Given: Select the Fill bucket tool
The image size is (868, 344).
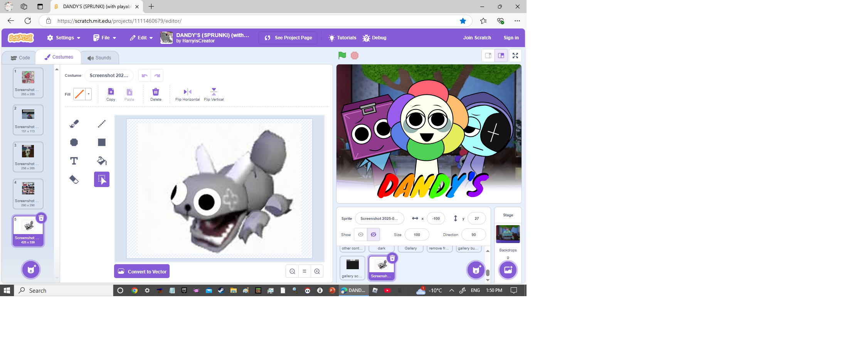Looking at the screenshot, I should click(102, 161).
